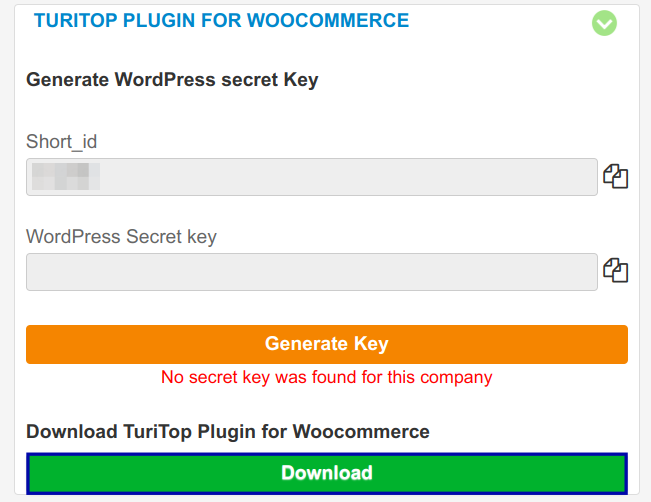This screenshot has width=651, height=502.
Task: Generate a new secret key via the orange button
Action: point(327,344)
